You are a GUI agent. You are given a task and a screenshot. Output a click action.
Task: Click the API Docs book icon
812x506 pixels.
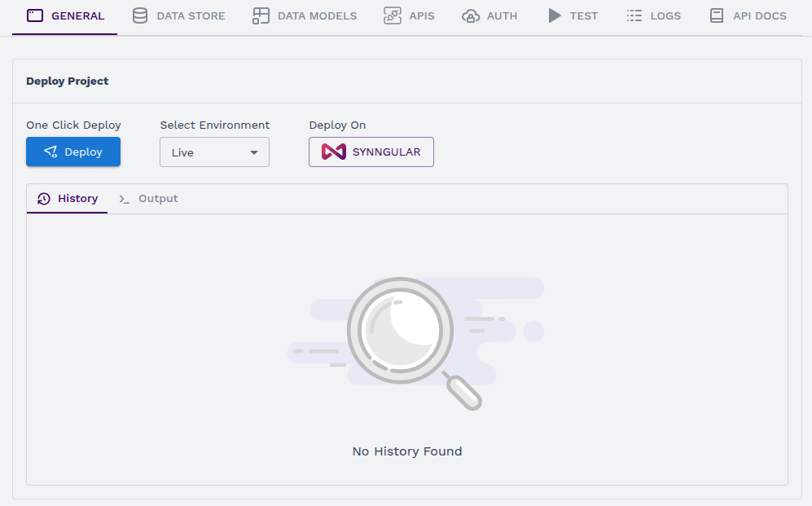717,15
